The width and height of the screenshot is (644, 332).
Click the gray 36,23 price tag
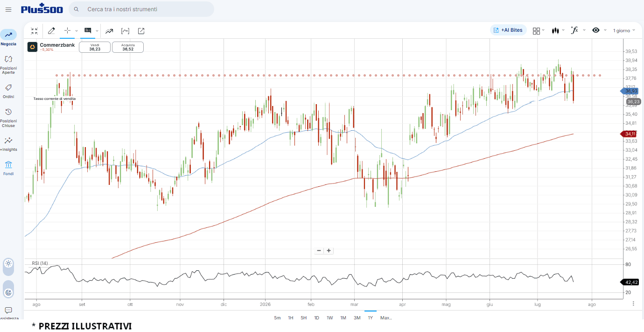click(633, 101)
